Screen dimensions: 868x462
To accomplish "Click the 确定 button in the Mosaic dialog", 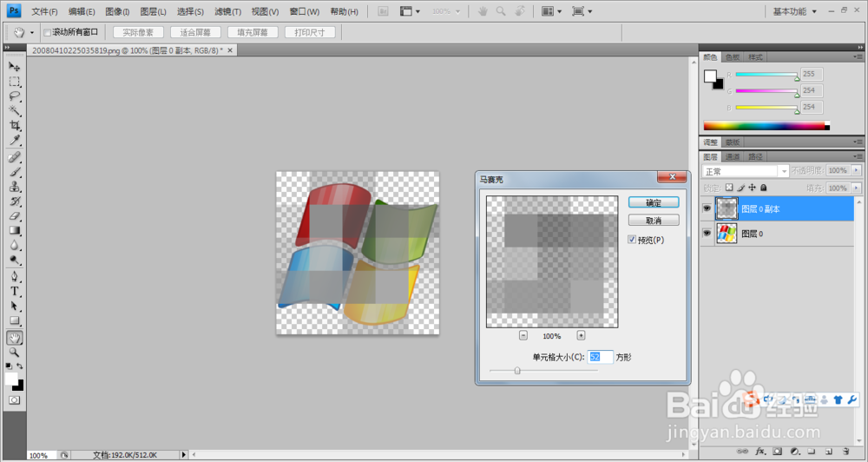I will click(654, 202).
